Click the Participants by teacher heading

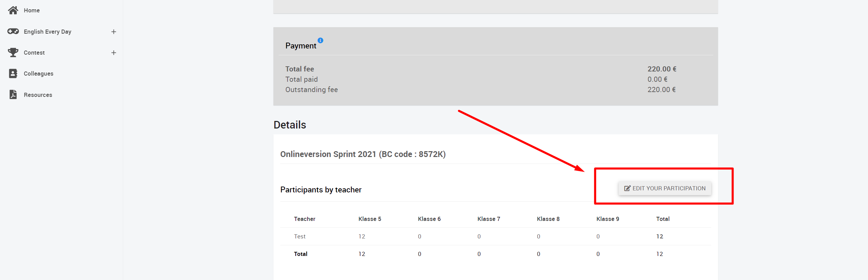[321, 190]
